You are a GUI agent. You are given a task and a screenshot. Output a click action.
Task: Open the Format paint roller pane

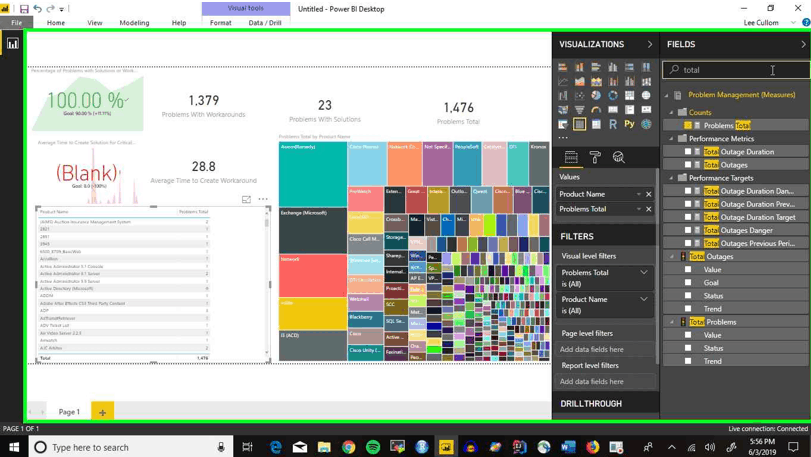click(595, 157)
